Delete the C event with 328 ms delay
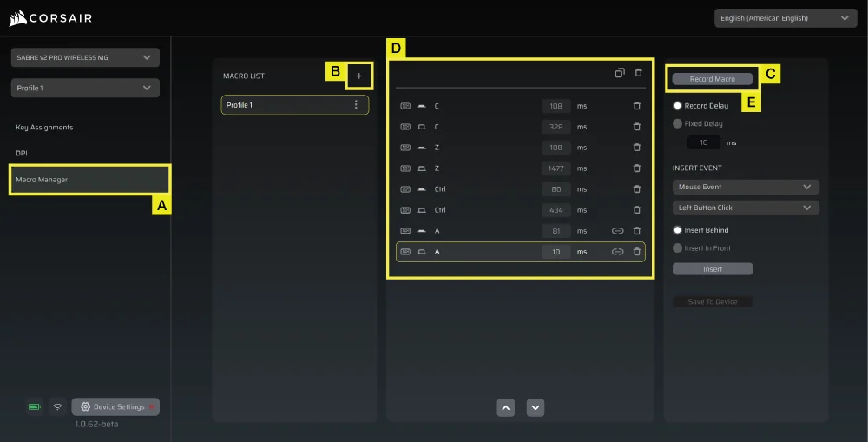Screen dimensions: 868x442 pos(636,127)
